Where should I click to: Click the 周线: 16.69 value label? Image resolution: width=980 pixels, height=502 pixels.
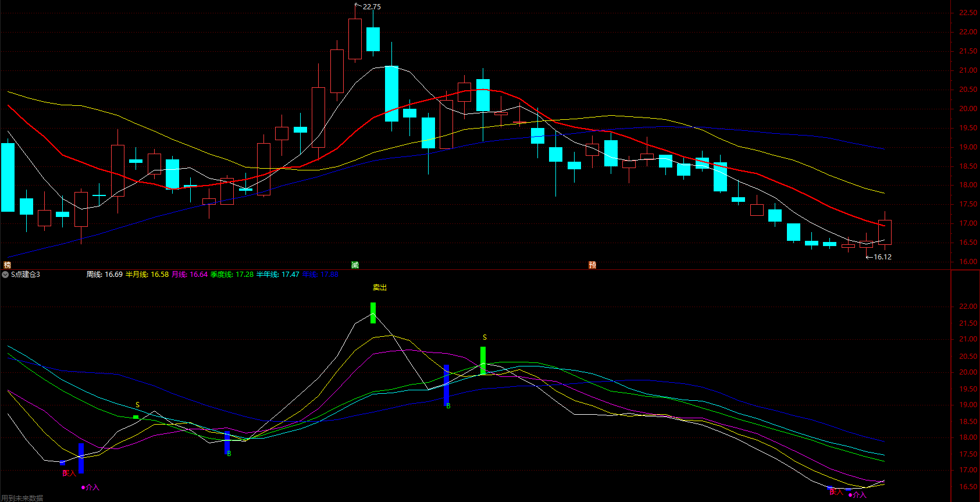[x=105, y=275]
